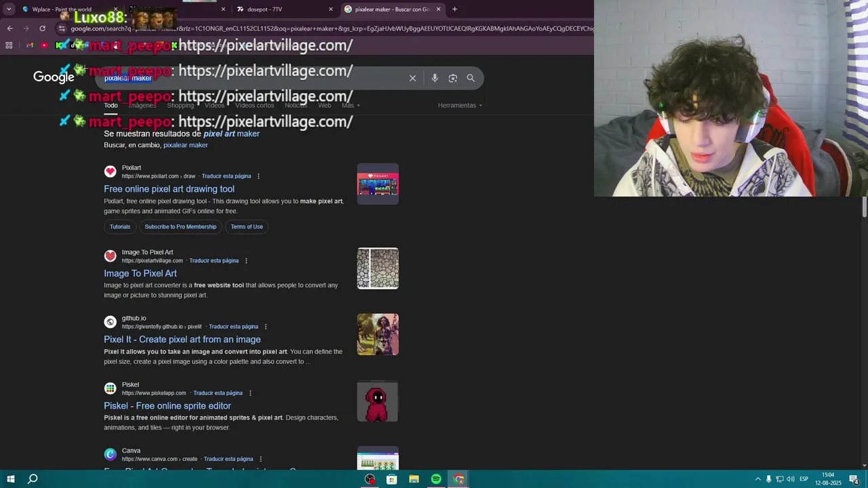Open stone texture pixel art thumbnail
The height and width of the screenshot is (488, 868).
(x=378, y=268)
